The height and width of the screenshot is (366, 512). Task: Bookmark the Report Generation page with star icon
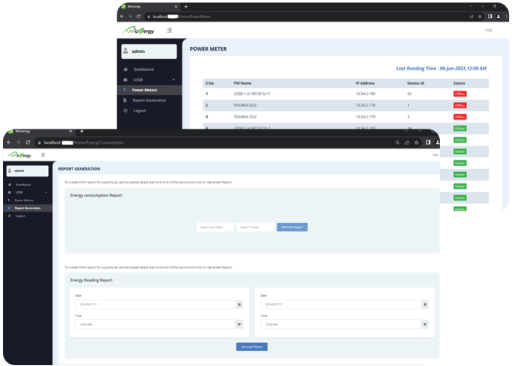pyautogui.click(x=416, y=142)
